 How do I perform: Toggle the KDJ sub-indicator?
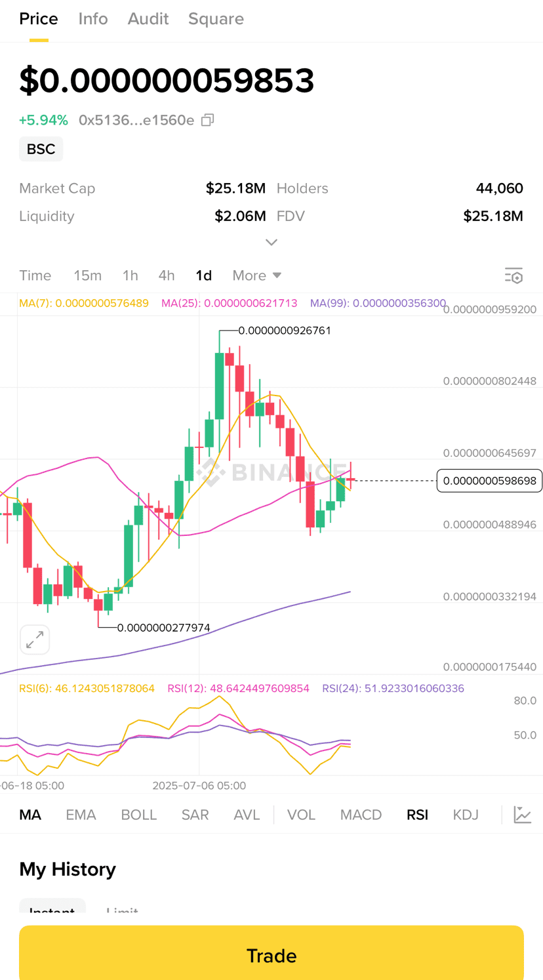tap(466, 815)
